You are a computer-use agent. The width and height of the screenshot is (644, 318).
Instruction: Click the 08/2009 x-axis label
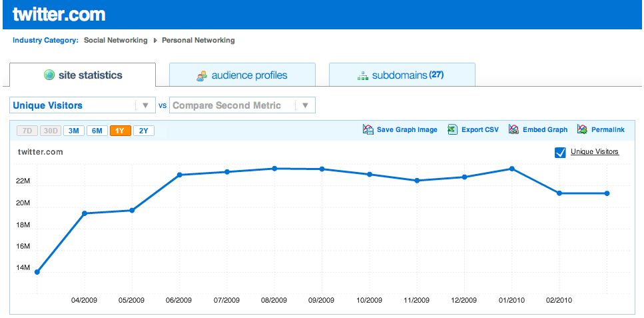(274, 300)
